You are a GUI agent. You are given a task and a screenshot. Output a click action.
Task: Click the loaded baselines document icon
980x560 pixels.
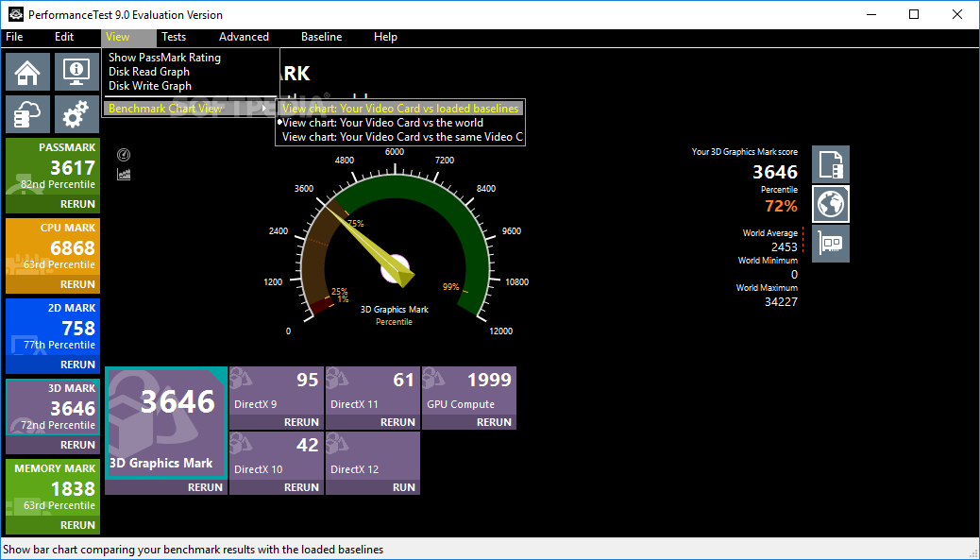831,164
